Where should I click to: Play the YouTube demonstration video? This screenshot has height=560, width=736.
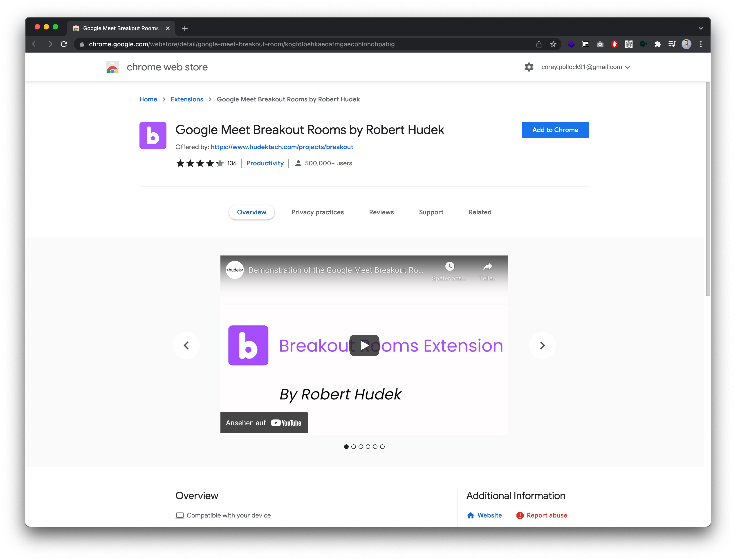point(364,346)
